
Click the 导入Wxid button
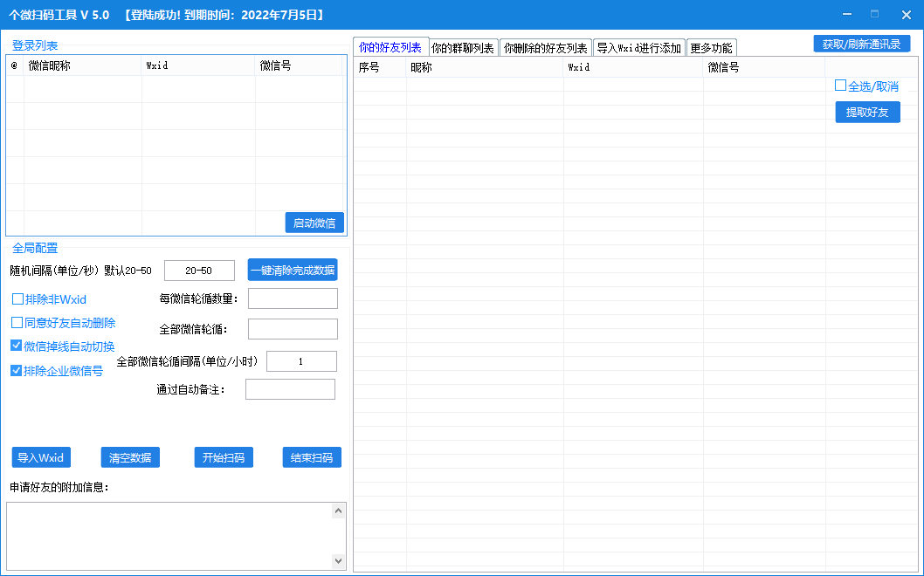pyautogui.click(x=42, y=457)
